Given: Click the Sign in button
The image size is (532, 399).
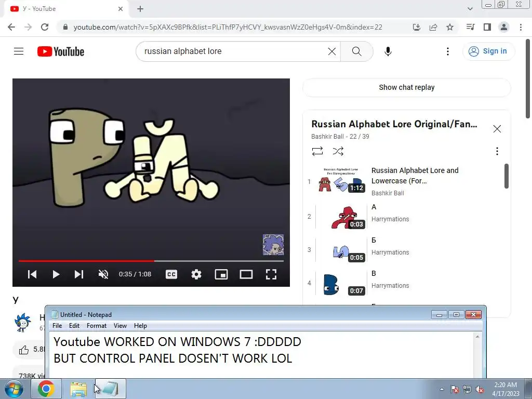Looking at the screenshot, I should [488, 51].
